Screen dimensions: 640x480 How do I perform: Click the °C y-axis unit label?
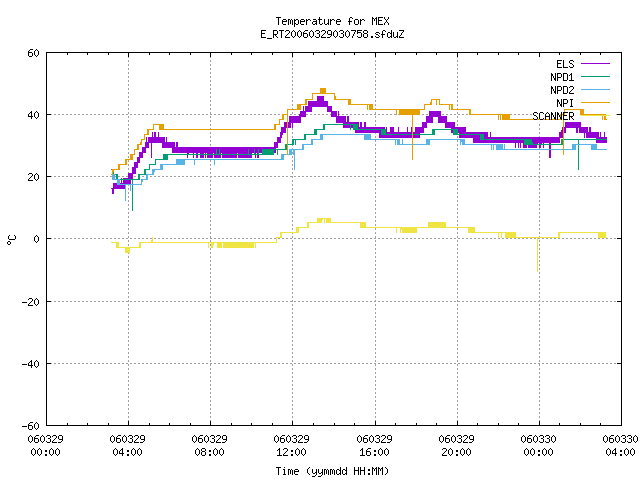point(11,240)
